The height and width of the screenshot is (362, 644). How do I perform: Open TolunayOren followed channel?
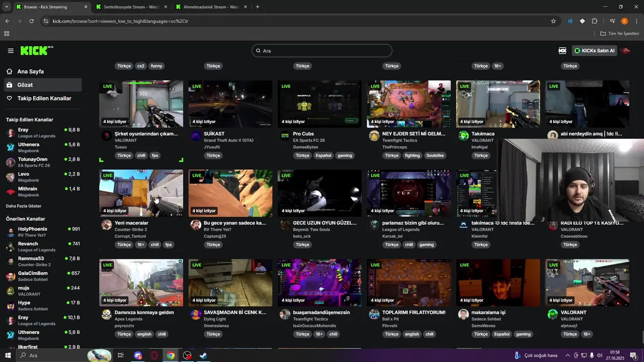(42, 162)
